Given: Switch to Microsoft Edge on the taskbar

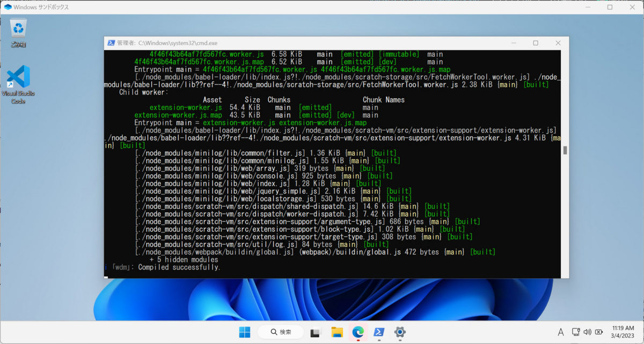Looking at the screenshot, I should [x=358, y=332].
